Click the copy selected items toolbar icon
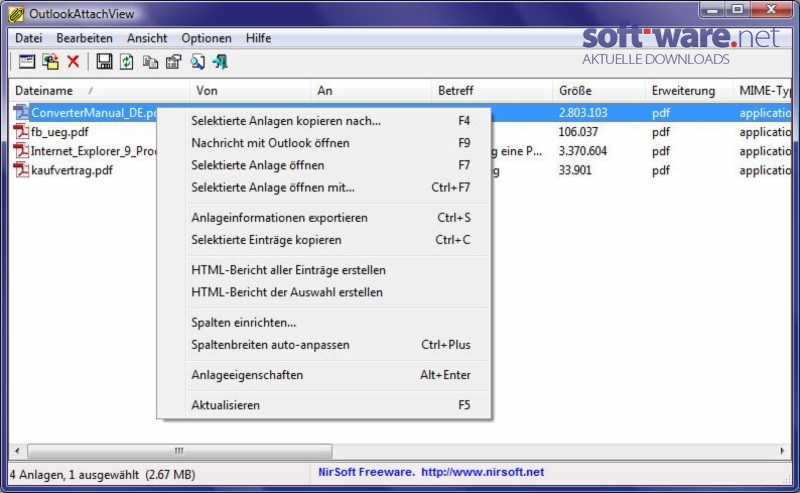Viewport: 800px width, 493px height. (150, 62)
